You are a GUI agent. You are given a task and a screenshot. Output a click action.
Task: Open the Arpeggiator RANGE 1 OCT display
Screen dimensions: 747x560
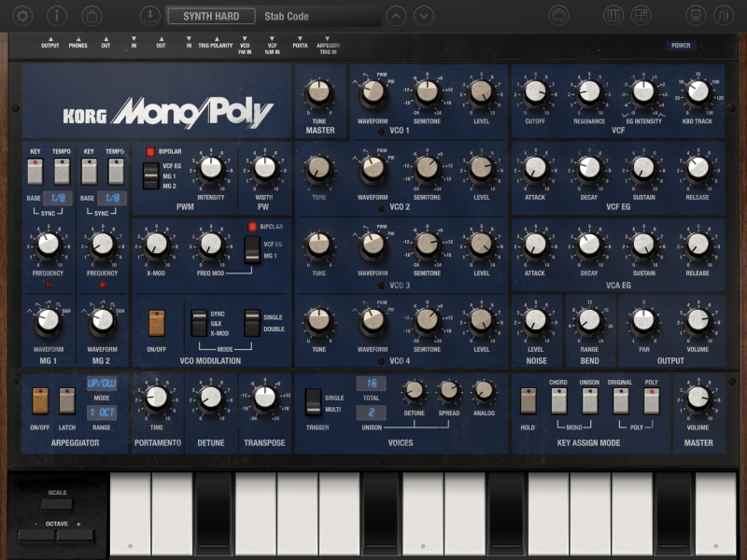pos(101,413)
